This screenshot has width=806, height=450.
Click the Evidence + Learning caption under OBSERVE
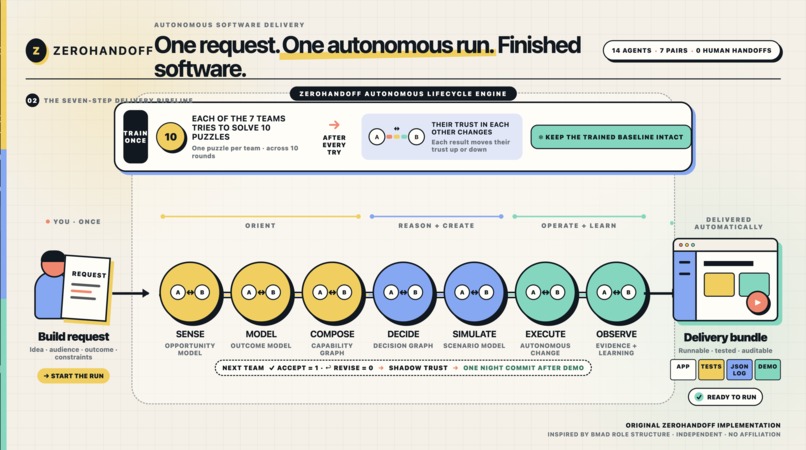(616, 349)
